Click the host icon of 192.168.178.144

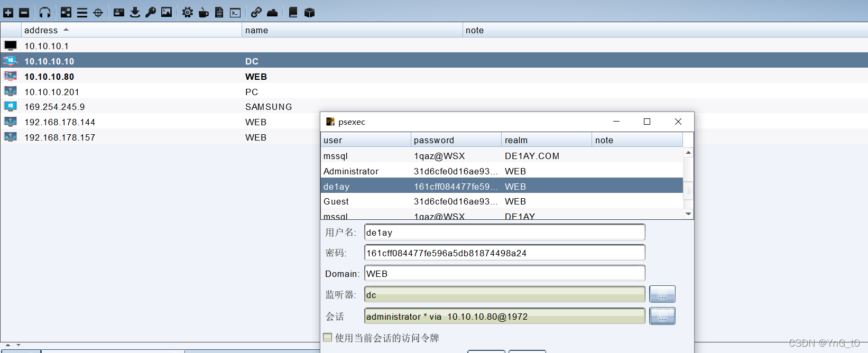11,122
